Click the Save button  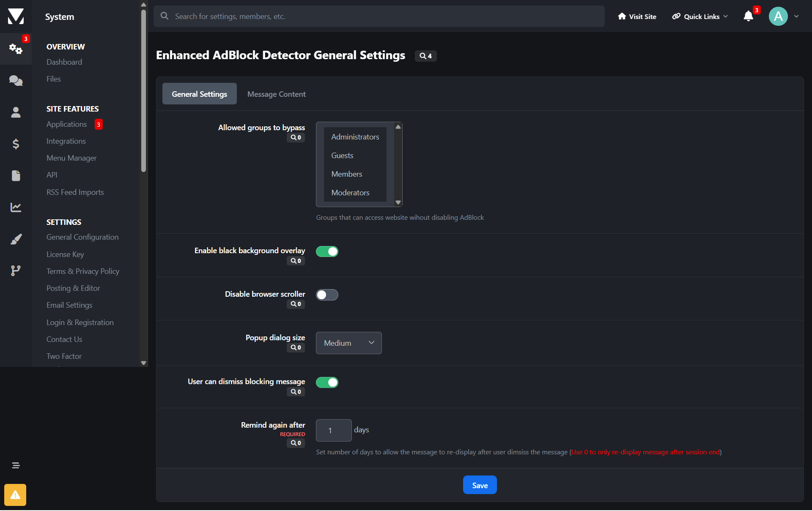pyautogui.click(x=480, y=485)
